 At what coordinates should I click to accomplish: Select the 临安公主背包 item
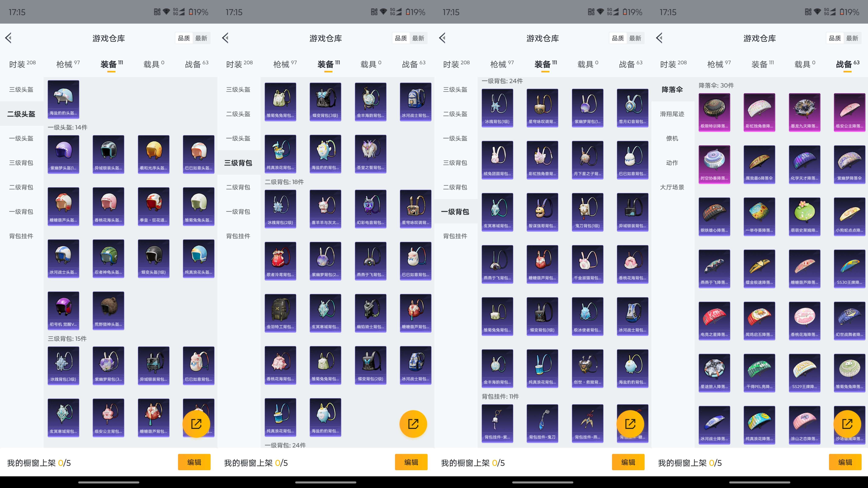[x=108, y=418]
